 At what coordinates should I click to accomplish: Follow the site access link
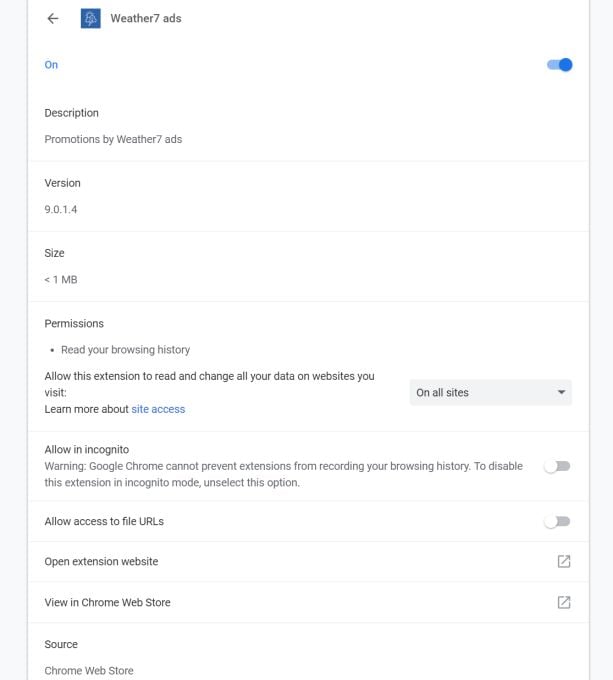(158, 409)
